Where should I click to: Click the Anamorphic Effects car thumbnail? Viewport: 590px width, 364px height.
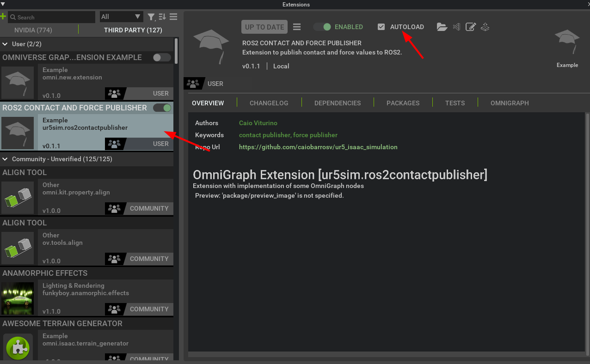pyautogui.click(x=18, y=298)
